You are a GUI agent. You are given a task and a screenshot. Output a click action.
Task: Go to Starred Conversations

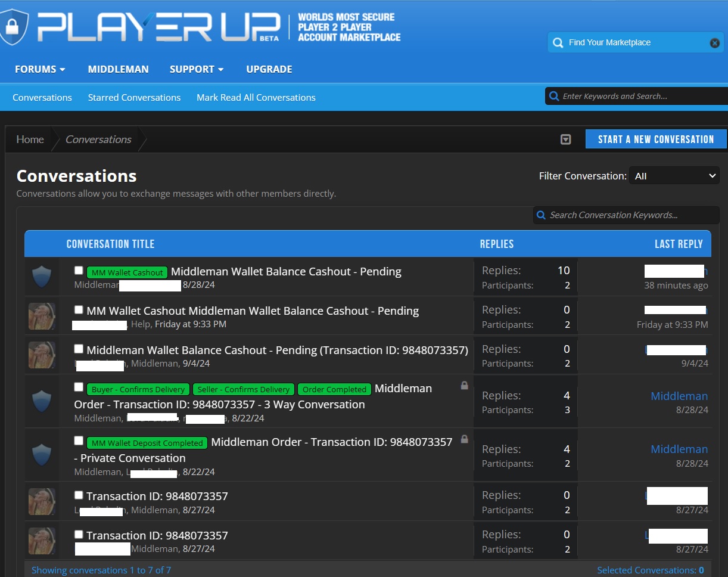134,98
